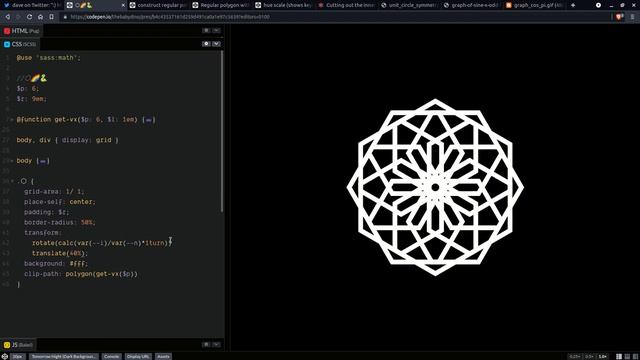Screen dimensions: 640x360
Task: Expand the HTML panel dropdown chevron
Action: (x=216, y=31)
